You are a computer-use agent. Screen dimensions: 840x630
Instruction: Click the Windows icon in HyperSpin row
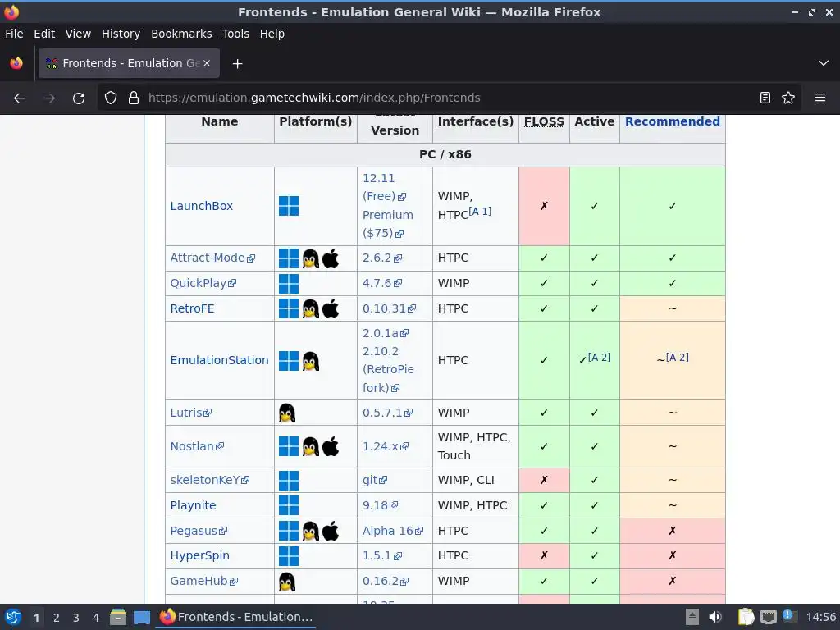(x=289, y=556)
